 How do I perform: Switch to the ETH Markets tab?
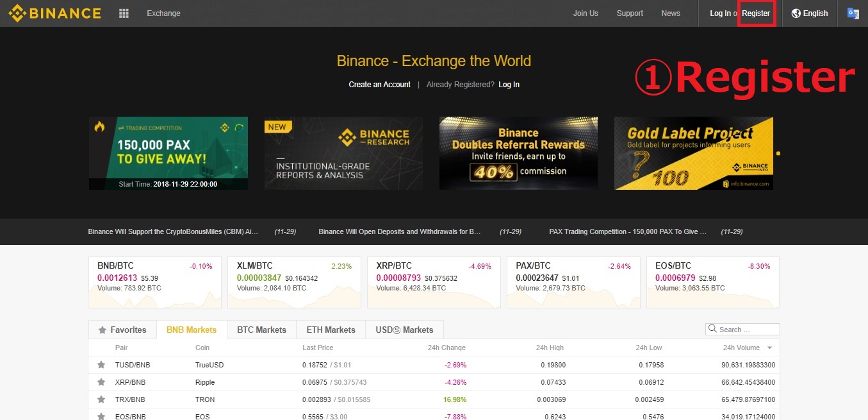click(x=331, y=330)
